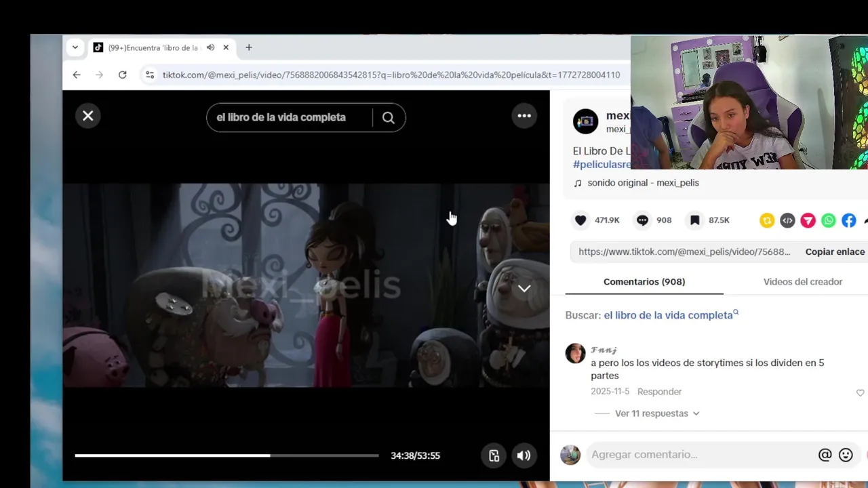The width and height of the screenshot is (868, 488).
Task: Switch to Comentarios (908) tab
Action: (x=644, y=281)
